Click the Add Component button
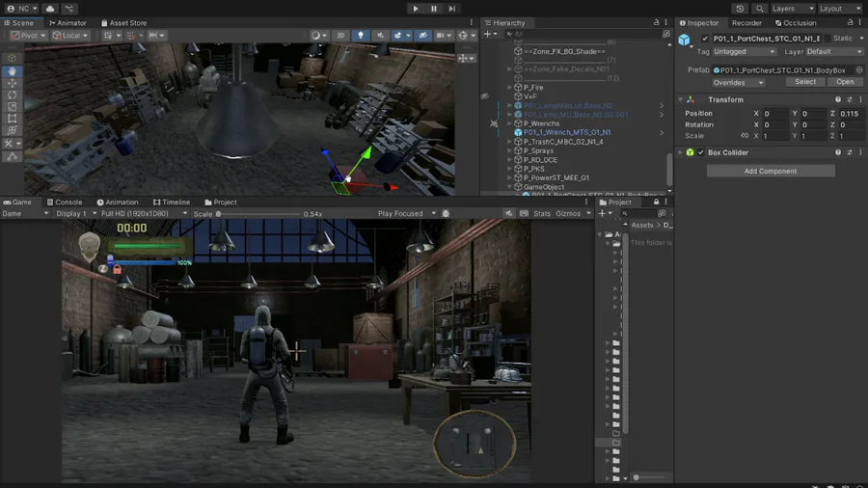 pos(771,171)
